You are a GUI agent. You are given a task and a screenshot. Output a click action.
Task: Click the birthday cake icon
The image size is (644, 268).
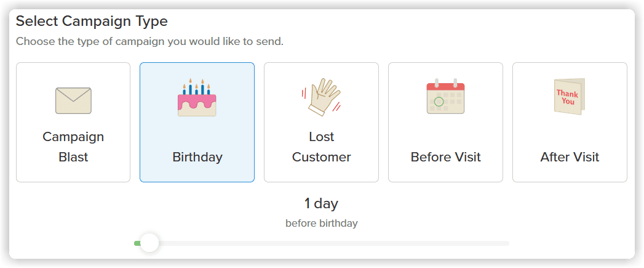pos(197,98)
